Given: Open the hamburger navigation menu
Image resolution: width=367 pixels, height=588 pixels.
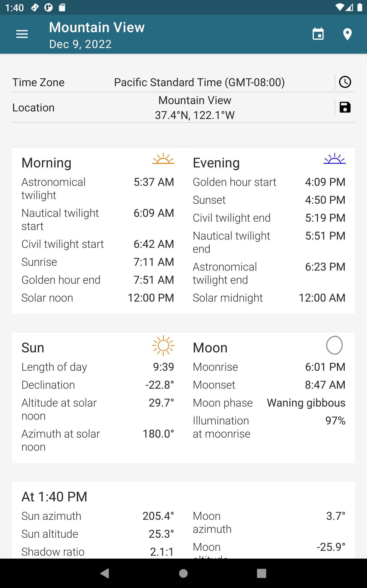Looking at the screenshot, I should 22,34.
